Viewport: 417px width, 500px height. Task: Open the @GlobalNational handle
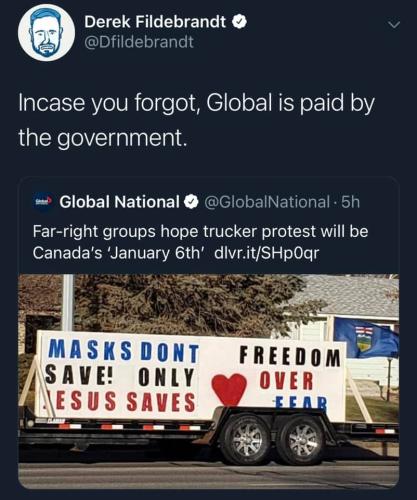(266, 202)
